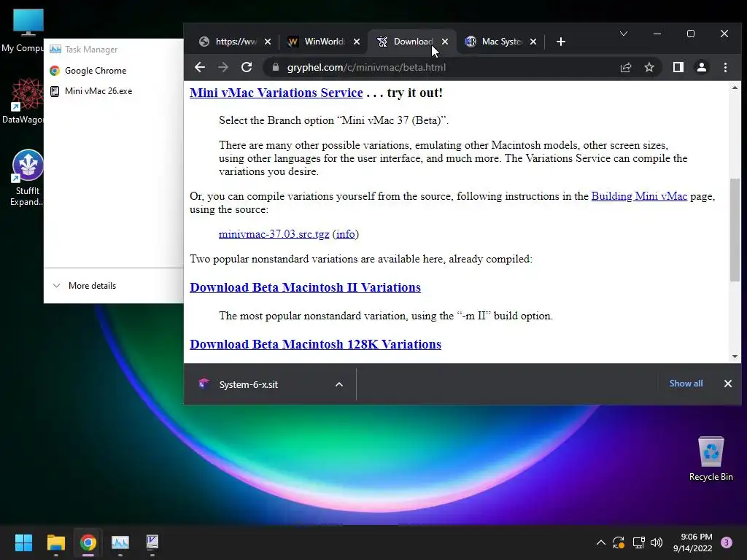The image size is (747, 560).
Task: Open the clock showing 9:06 PM
Action: (693, 542)
